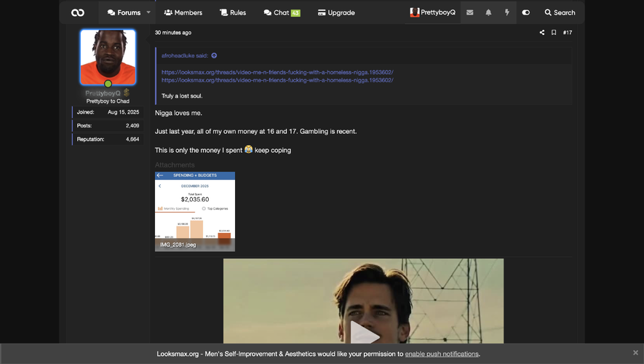Image resolution: width=644 pixels, height=364 pixels.
Task: Click the Reputation value 4,664
Action: (x=132, y=139)
